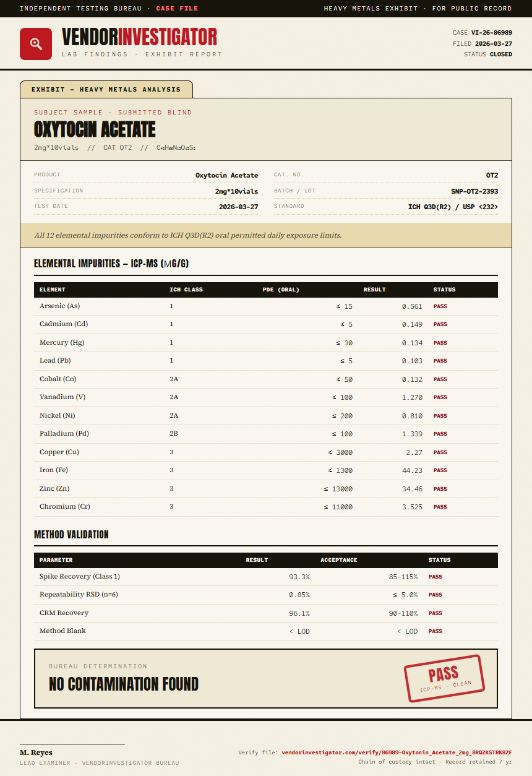Click the spike recovery result 93.3%
Screen dimensions: 532x776
[299, 577]
